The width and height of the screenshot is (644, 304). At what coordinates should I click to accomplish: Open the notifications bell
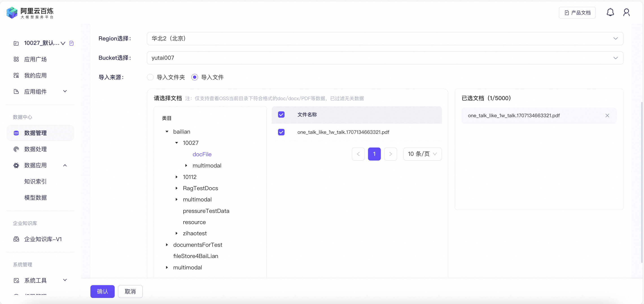pos(610,12)
